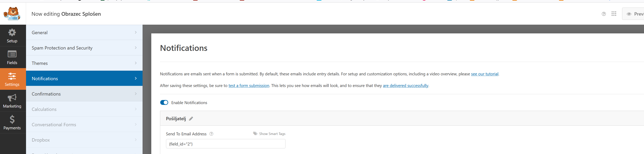Image resolution: width=644 pixels, height=154 pixels.
Task: Open the Payments dollar icon
Action: coord(12,119)
